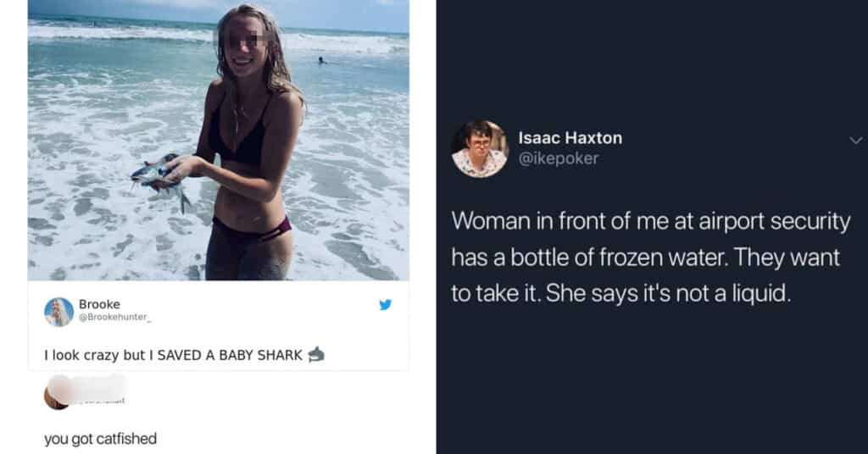
Task: Open the Brooke display name link
Action: click(99, 304)
